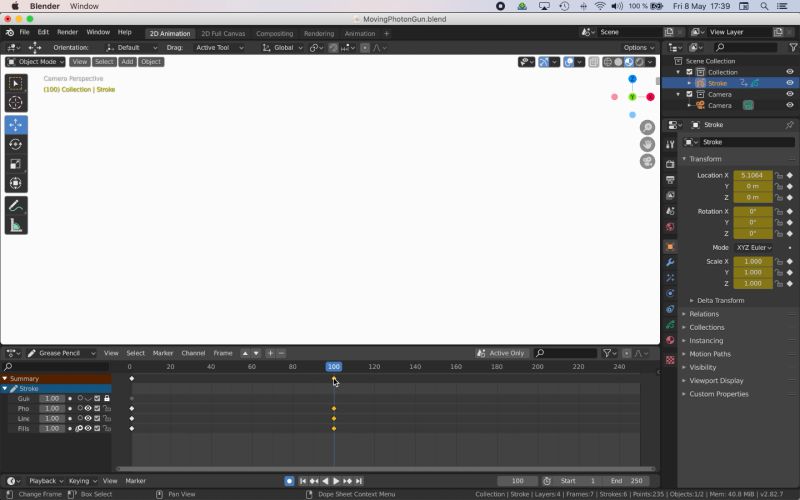
Task: Switch to Compositing workspace tab
Action: tap(274, 34)
